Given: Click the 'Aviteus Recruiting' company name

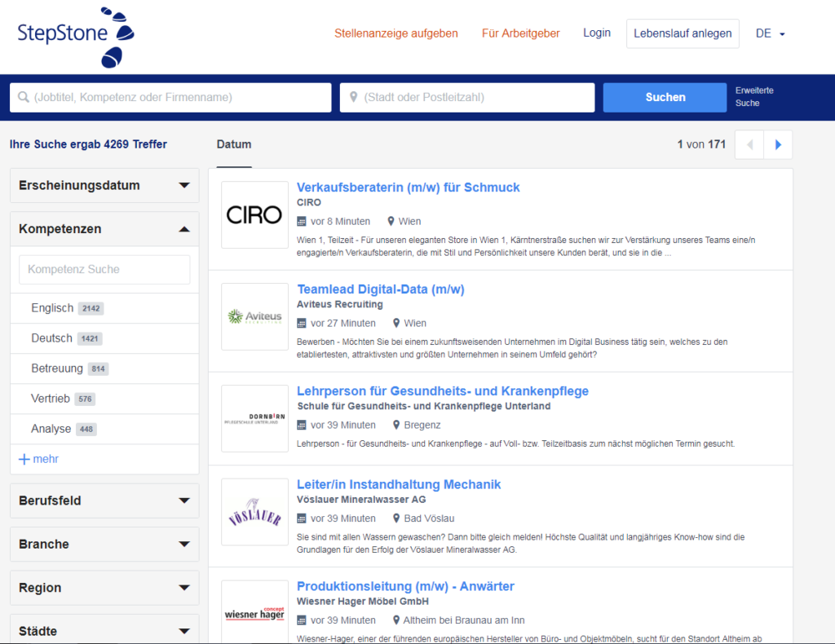Looking at the screenshot, I should [x=340, y=304].
